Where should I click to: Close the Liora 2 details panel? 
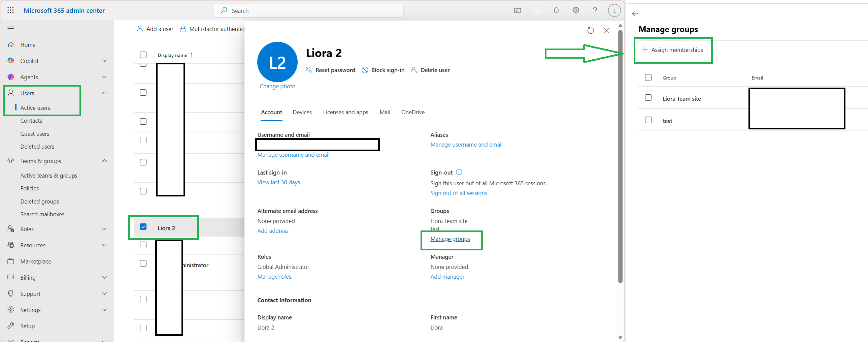pos(607,30)
